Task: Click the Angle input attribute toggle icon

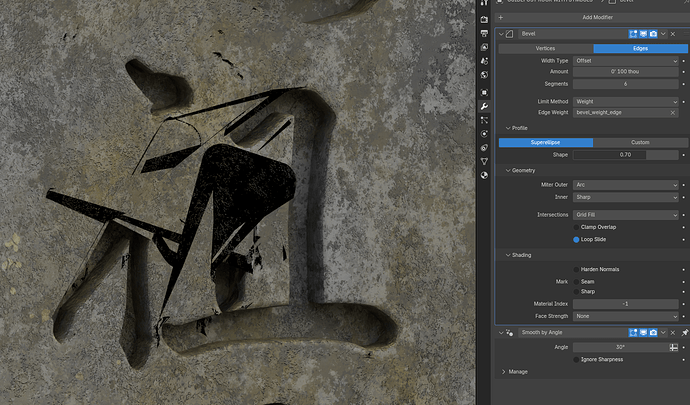Action: pos(674,347)
